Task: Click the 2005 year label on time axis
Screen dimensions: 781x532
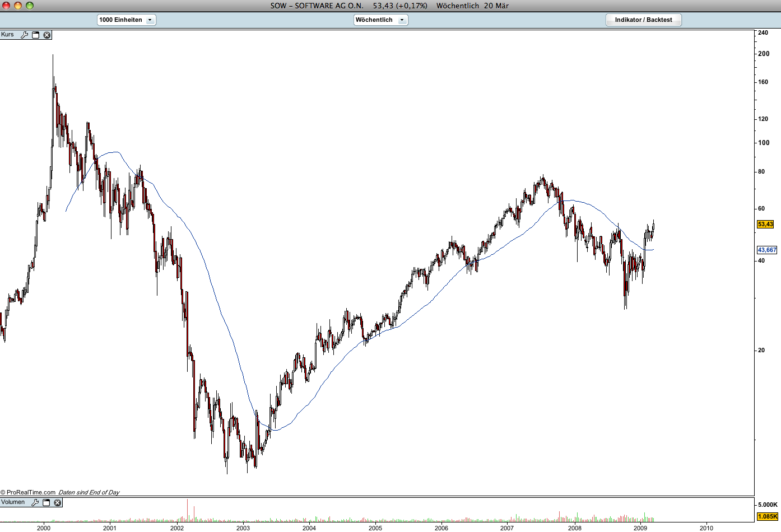Action: [375, 528]
